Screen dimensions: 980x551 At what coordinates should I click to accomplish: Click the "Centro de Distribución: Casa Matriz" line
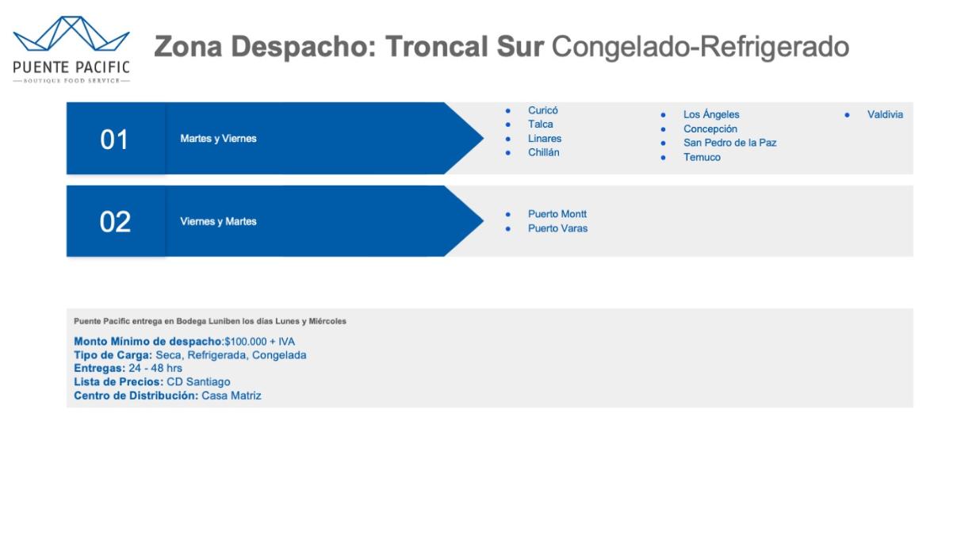(x=167, y=395)
